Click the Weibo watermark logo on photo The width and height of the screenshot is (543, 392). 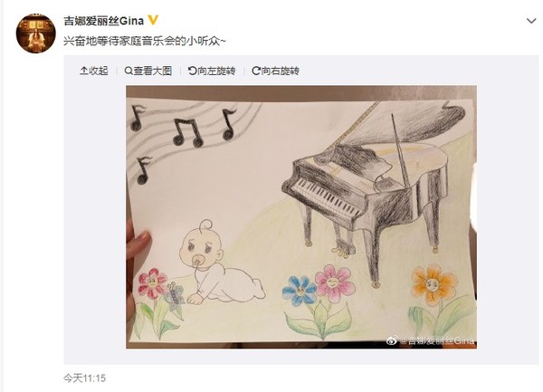(392, 340)
